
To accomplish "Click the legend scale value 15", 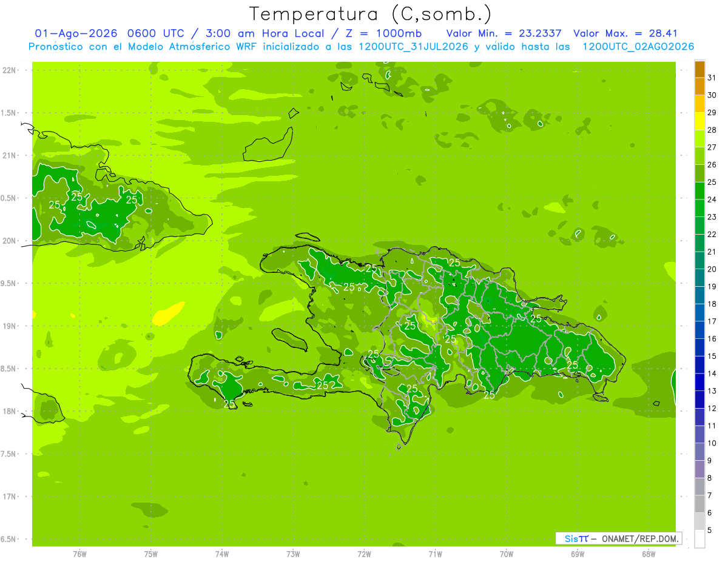I will coord(712,356).
